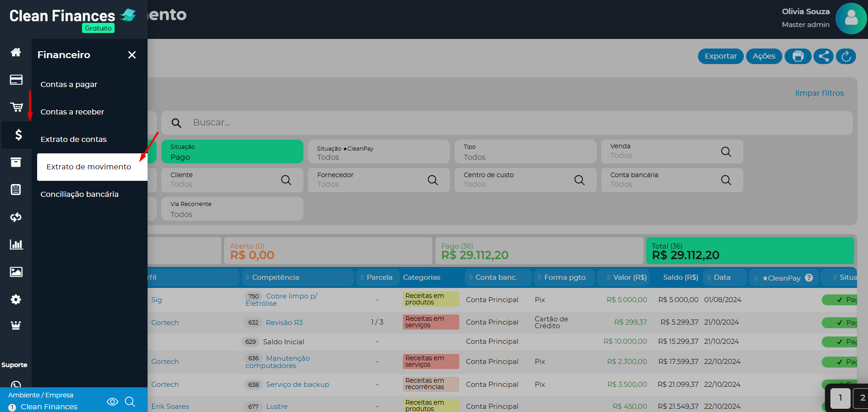Click the Buscar search field

tap(504, 123)
